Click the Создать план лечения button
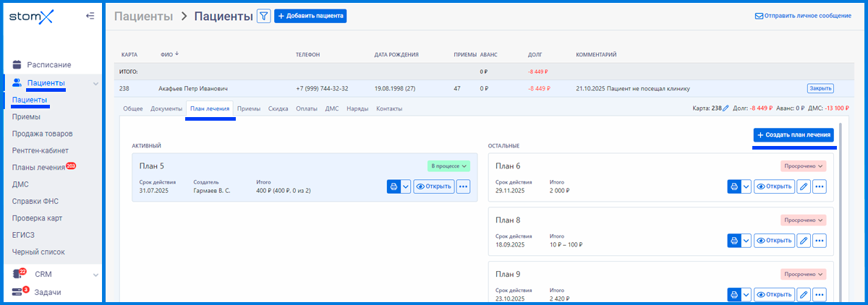 (793, 135)
